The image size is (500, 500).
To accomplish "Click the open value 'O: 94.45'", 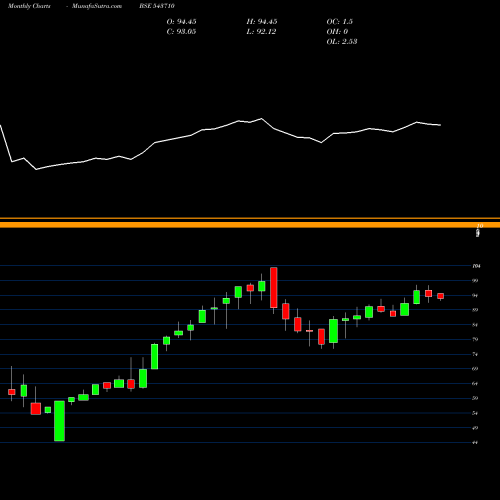I will [181, 22].
